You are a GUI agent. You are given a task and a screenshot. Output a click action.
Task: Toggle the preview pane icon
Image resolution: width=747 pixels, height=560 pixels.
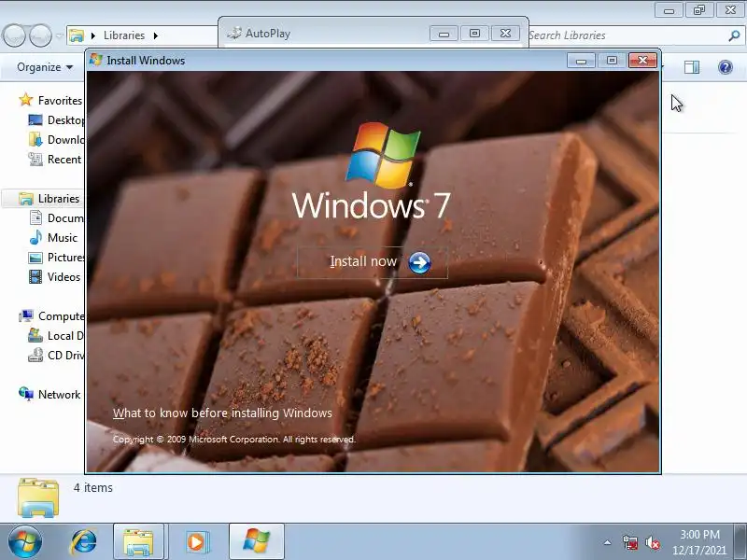[x=692, y=67]
